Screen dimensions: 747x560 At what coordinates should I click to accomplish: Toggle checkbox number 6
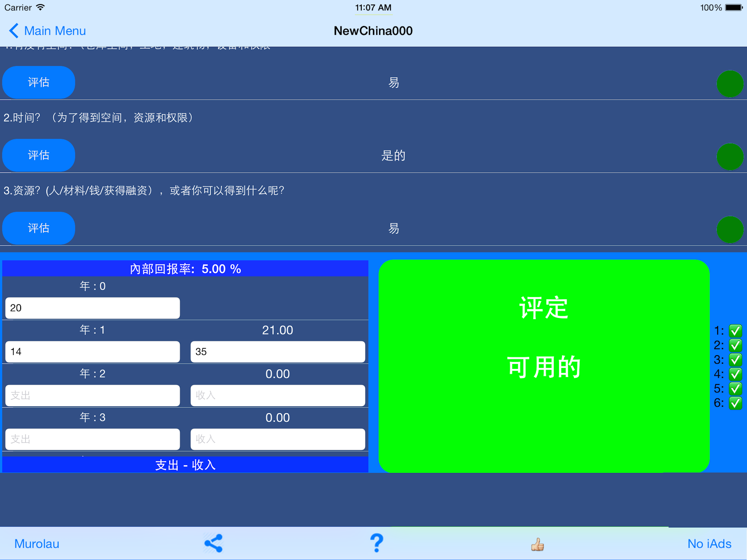point(735,403)
